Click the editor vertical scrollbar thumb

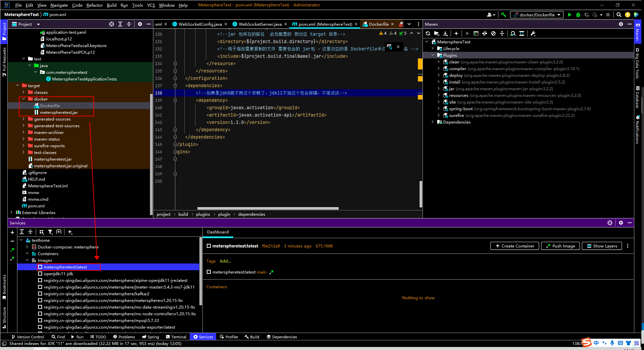click(x=421, y=194)
